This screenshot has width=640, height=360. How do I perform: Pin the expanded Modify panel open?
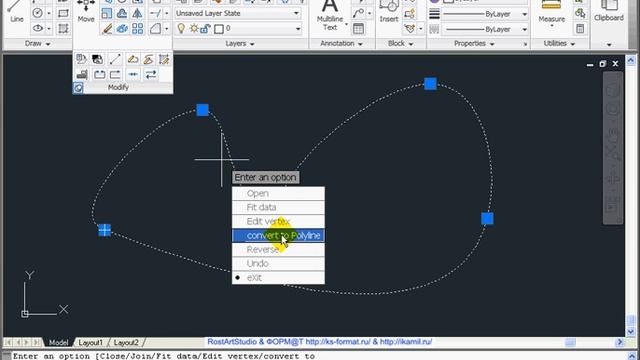(x=78, y=87)
